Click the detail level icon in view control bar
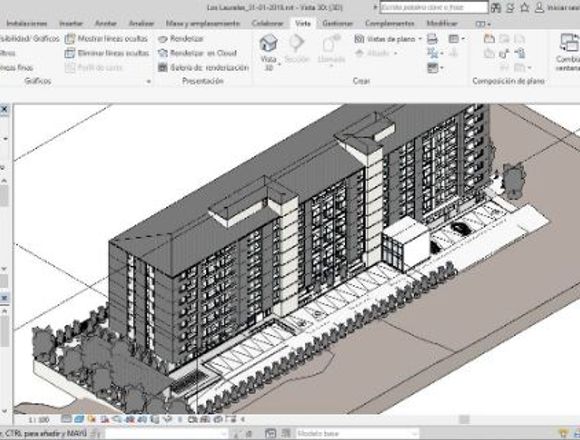The image size is (580, 440). point(67,419)
